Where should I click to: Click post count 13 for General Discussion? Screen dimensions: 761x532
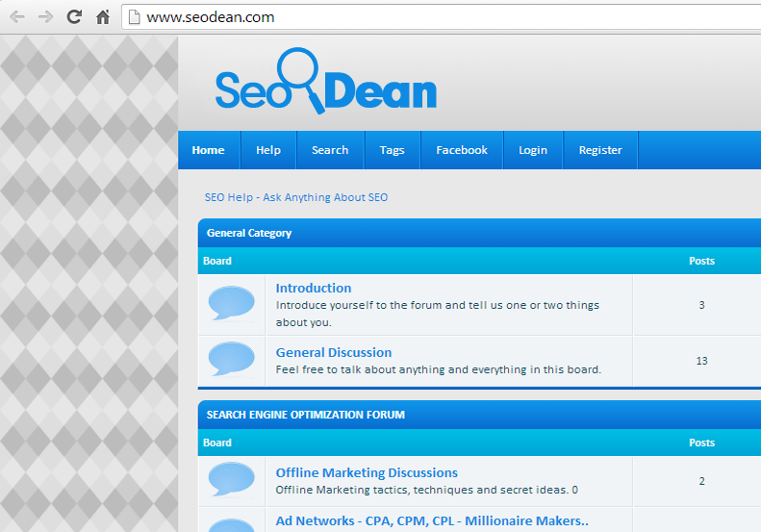pos(701,361)
